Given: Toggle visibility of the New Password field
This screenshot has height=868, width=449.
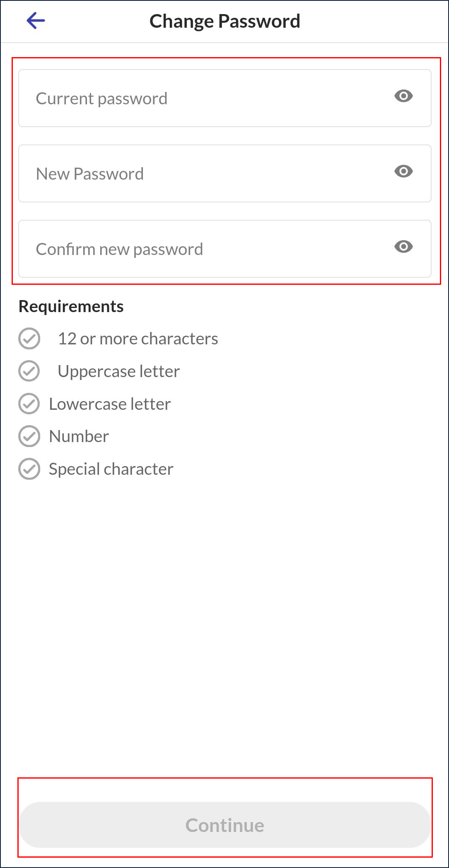Looking at the screenshot, I should [403, 171].
